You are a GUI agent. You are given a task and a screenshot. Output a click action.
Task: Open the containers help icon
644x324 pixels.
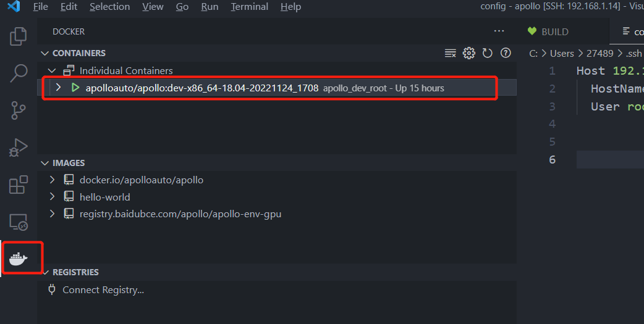pyautogui.click(x=506, y=53)
